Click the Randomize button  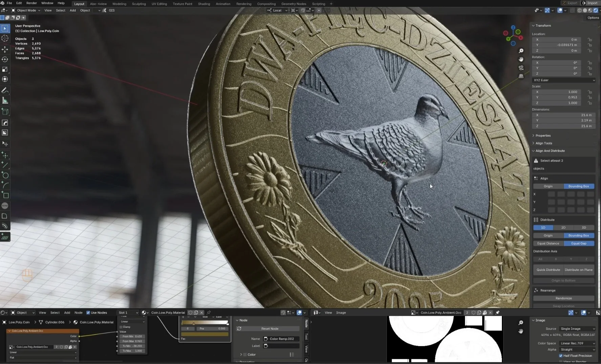click(x=564, y=298)
